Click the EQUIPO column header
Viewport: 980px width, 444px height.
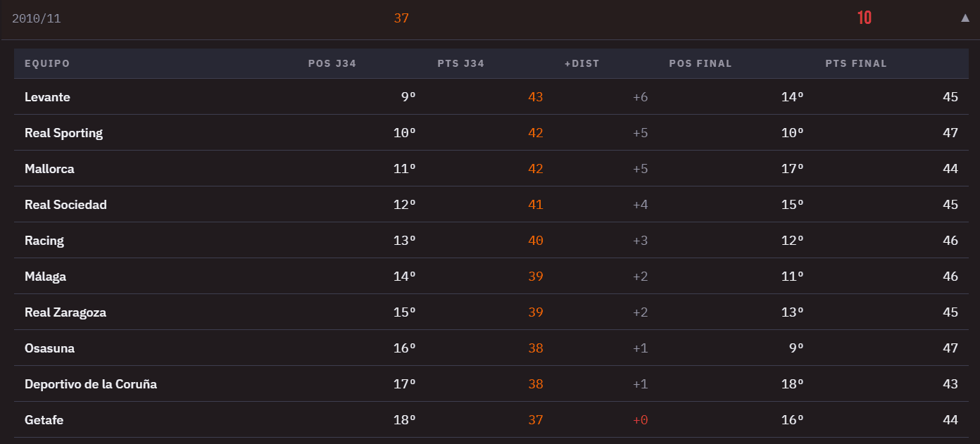point(47,63)
